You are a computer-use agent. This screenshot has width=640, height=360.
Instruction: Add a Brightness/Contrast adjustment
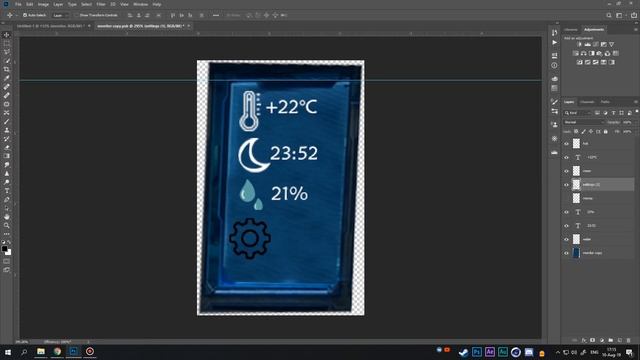(579, 44)
